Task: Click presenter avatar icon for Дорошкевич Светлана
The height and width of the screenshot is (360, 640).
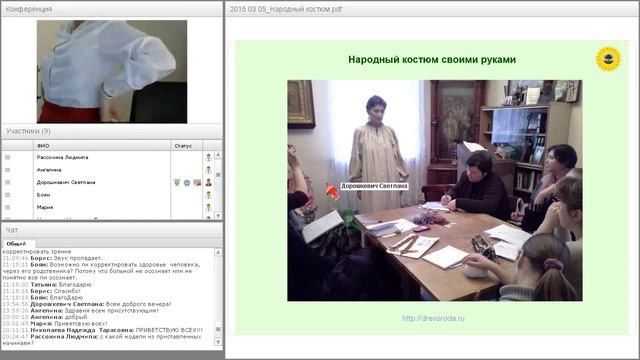Action: click(x=209, y=182)
